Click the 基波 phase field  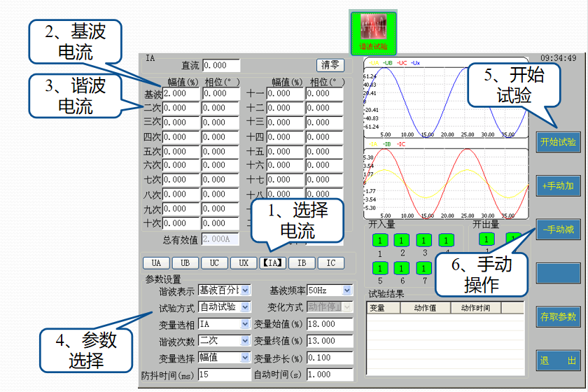221,93
